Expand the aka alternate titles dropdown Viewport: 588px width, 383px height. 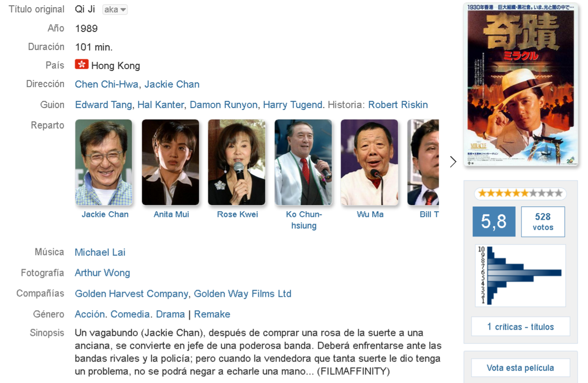[x=115, y=10]
